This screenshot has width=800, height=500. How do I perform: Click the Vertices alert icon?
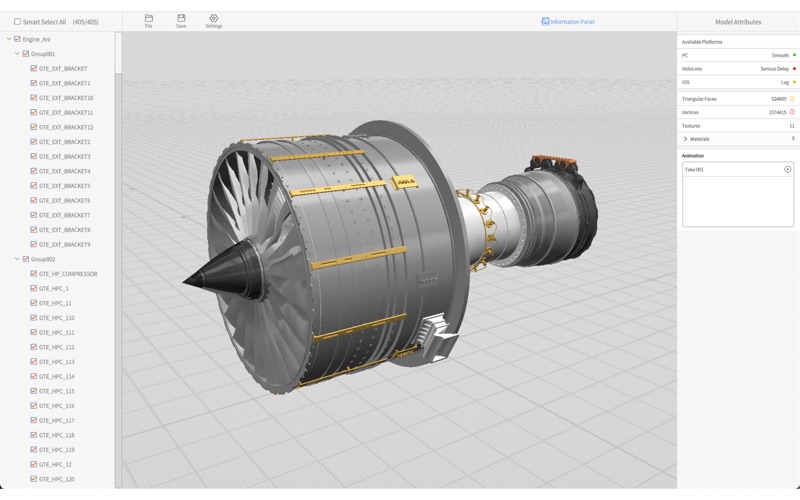pyautogui.click(x=792, y=112)
